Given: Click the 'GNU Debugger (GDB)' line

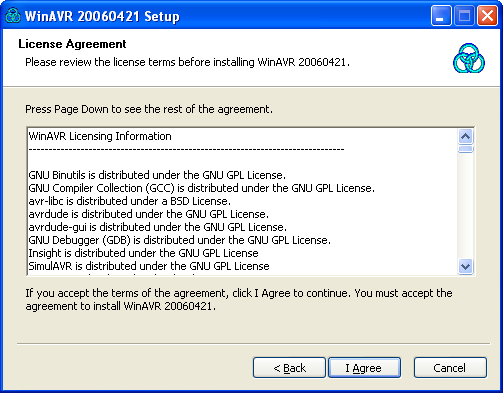Looking at the screenshot, I should click(x=180, y=240).
